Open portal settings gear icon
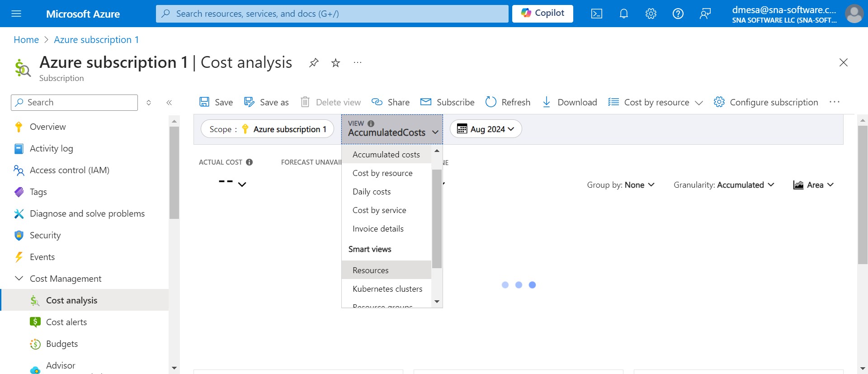 (x=651, y=14)
